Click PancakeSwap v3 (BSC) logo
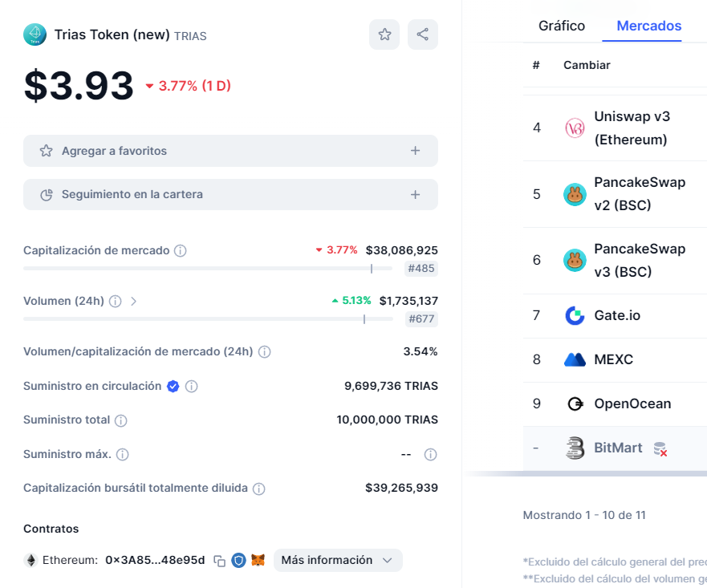The width and height of the screenshot is (707, 588). (x=575, y=260)
